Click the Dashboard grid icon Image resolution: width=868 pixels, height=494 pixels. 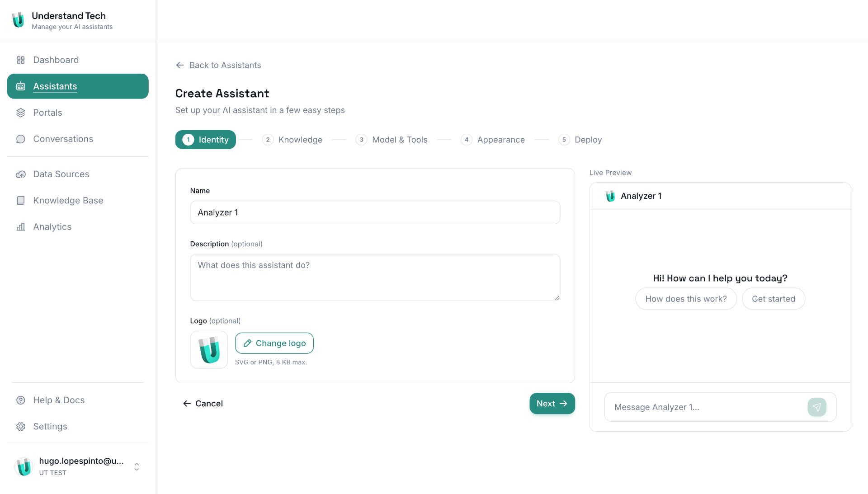pos(21,60)
